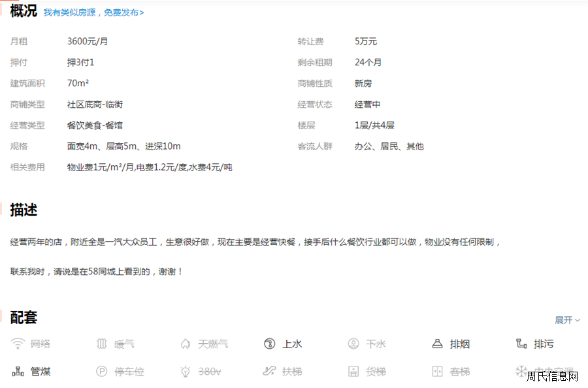Click the chevron arrow beside 展开
588x388 pixels.
(x=578, y=320)
